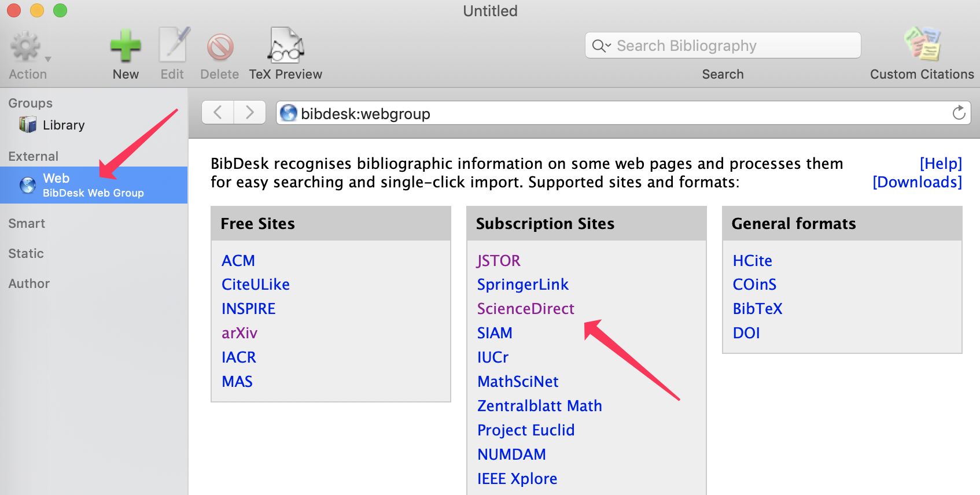The height and width of the screenshot is (495, 980).
Task: Open the HCite link
Action: [753, 261]
